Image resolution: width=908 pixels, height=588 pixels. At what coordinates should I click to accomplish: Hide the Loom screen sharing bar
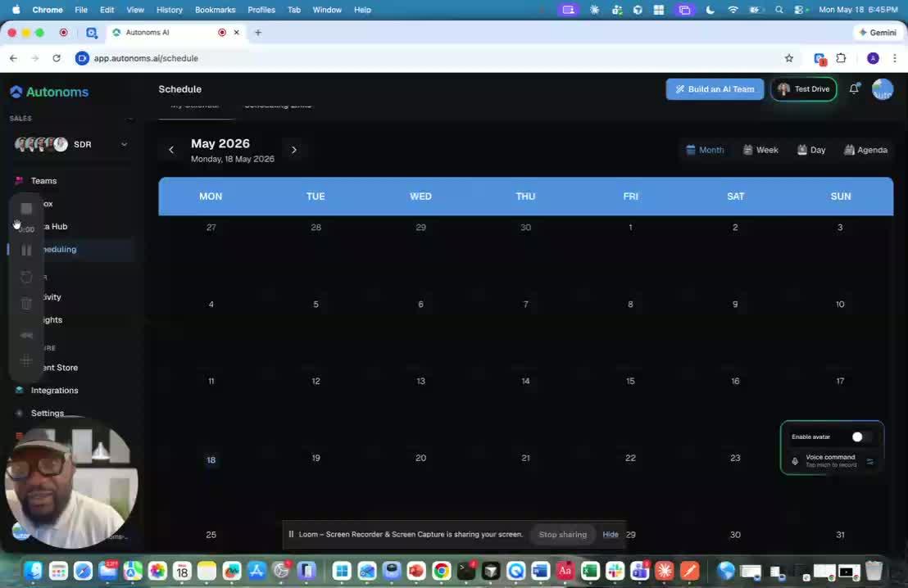click(611, 534)
